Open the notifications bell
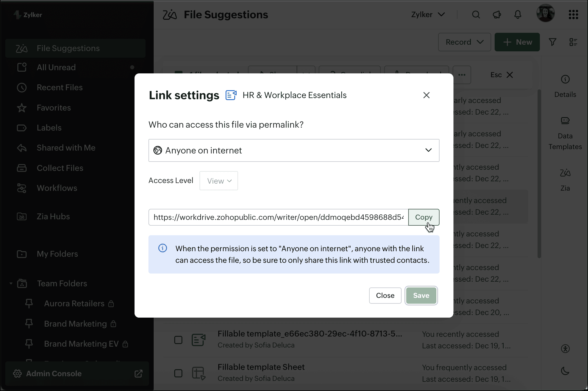Viewport: 588px width, 391px height. point(518,15)
